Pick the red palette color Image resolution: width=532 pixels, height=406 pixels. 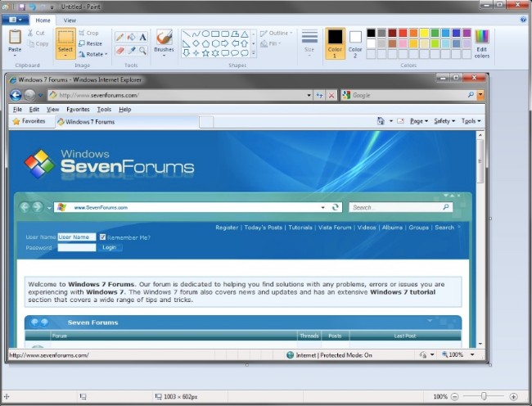(403, 33)
